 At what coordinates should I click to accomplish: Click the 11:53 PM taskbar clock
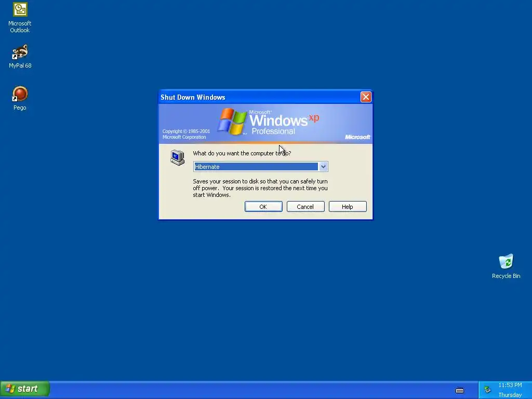(510, 385)
